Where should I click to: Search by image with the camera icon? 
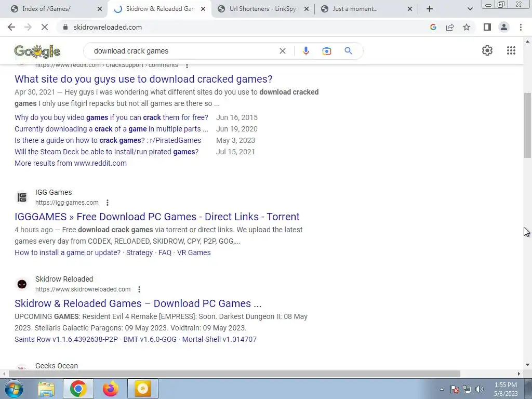(x=326, y=51)
